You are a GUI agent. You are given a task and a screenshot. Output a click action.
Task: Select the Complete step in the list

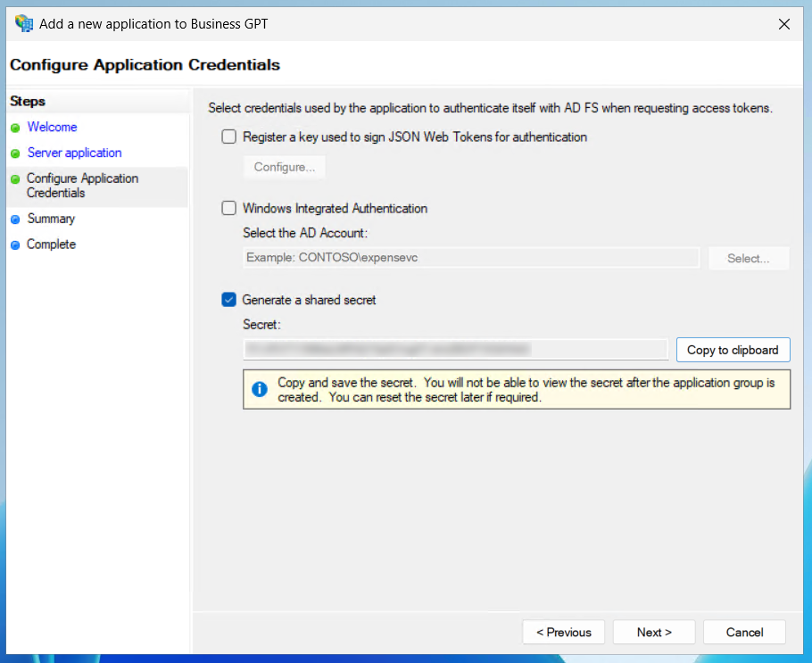[x=51, y=244]
